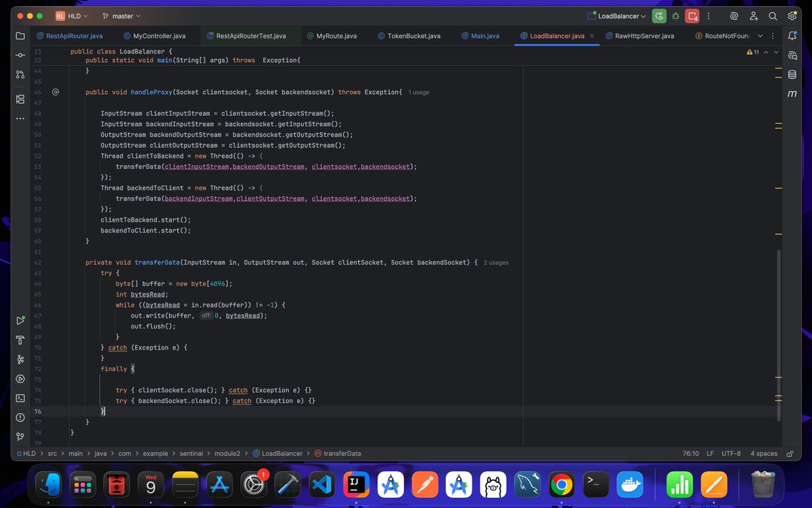Image resolution: width=812 pixels, height=508 pixels.
Task: Show hidden editor tabs chevron
Action: (x=760, y=36)
